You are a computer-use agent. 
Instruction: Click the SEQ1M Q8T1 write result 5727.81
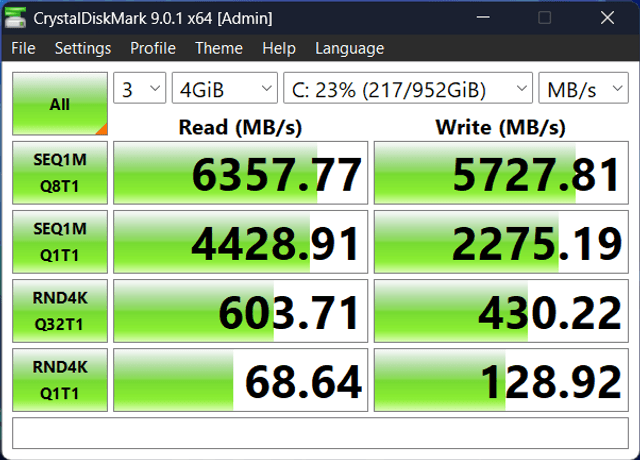[x=501, y=173]
